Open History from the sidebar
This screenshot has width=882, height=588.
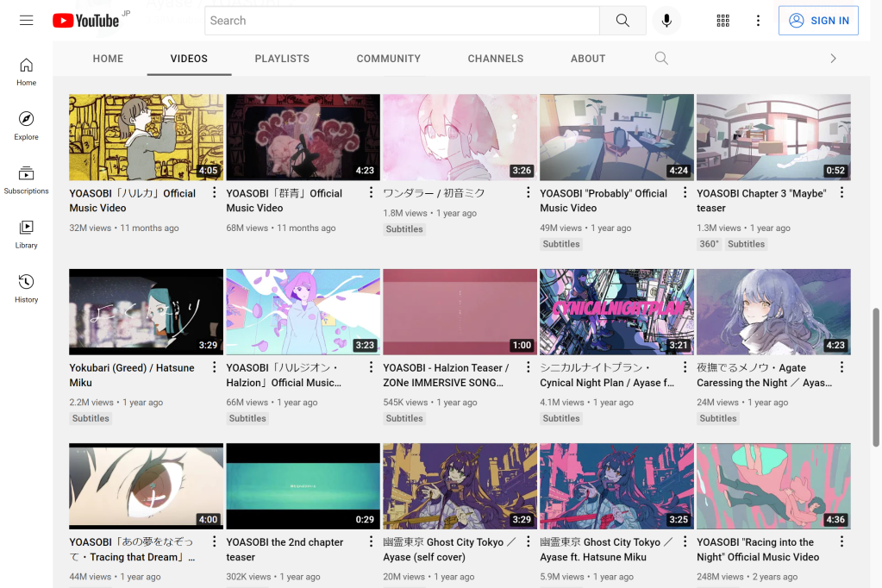tap(27, 289)
